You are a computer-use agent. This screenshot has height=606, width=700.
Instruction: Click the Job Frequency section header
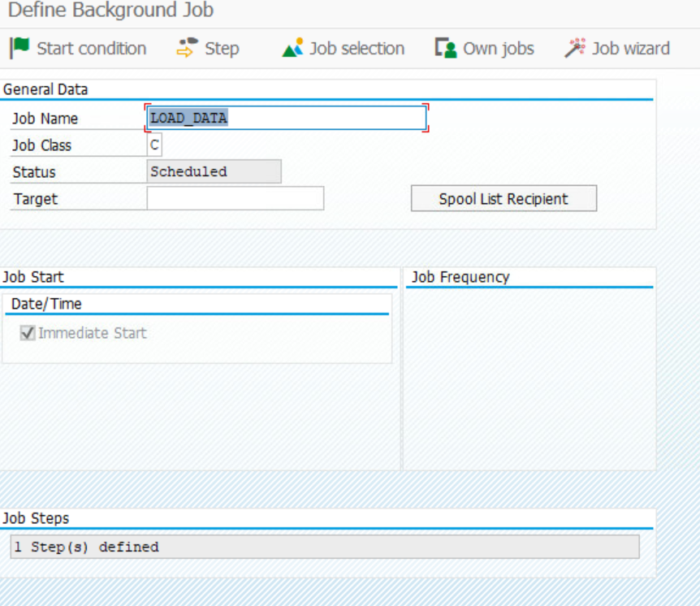tap(460, 277)
